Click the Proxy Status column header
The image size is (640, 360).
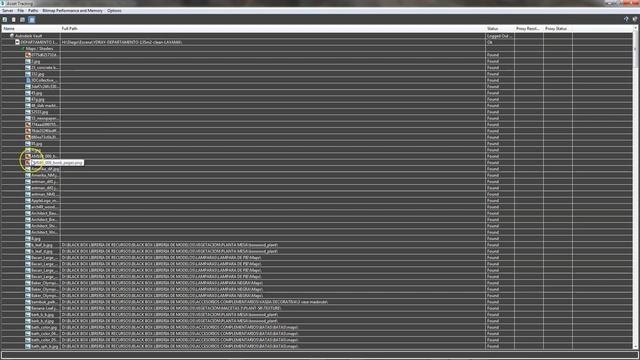(558, 29)
